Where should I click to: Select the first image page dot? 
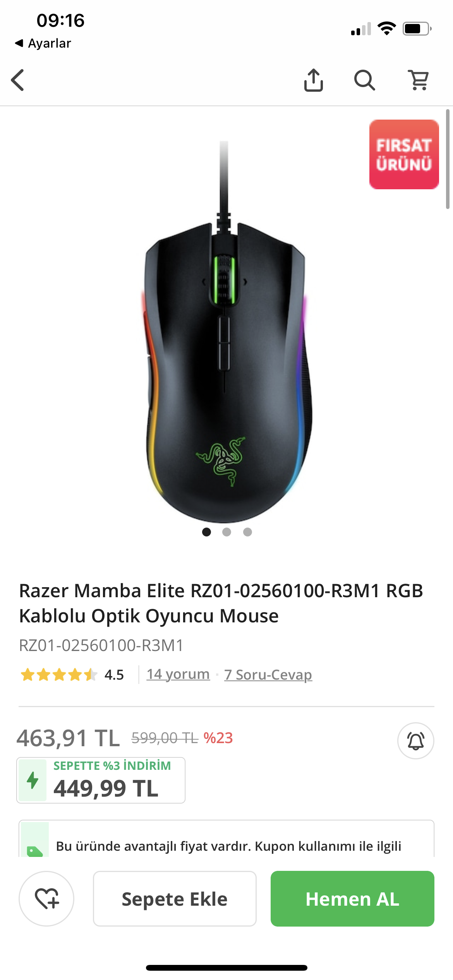point(206,532)
